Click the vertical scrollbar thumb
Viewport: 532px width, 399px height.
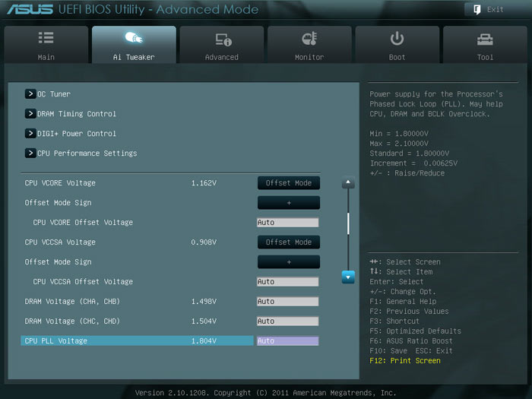click(x=348, y=223)
